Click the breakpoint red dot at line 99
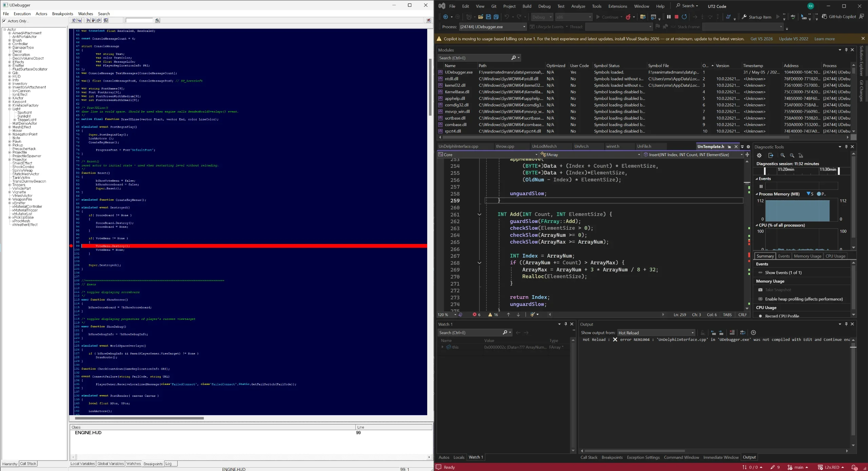868x471 pixels. (x=71, y=246)
